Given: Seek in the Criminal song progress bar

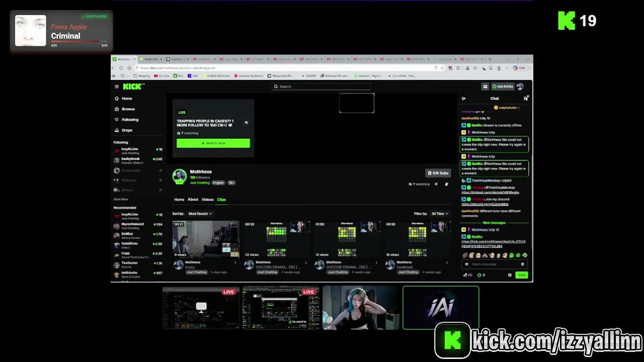Looking at the screenshot, I should click(79, 42).
